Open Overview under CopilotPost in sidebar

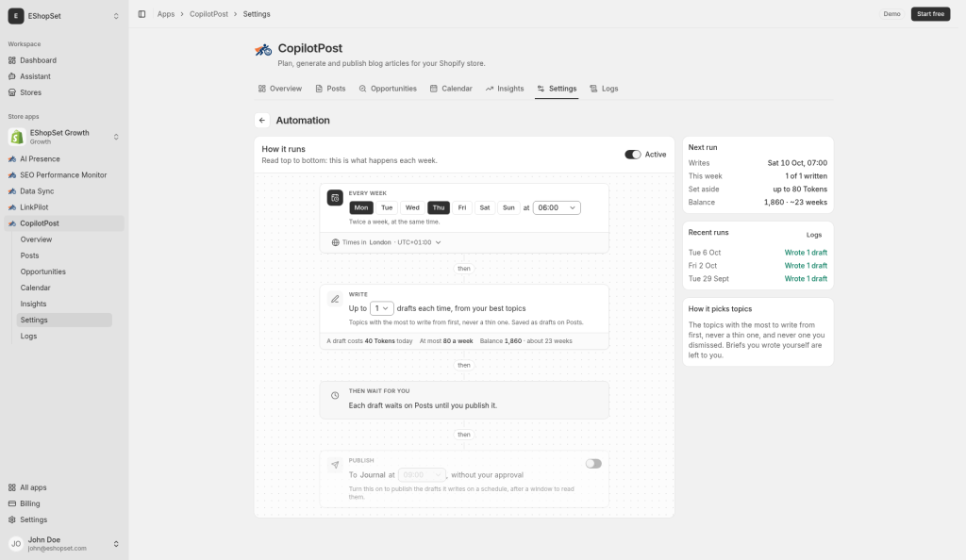tap(64, 239)
